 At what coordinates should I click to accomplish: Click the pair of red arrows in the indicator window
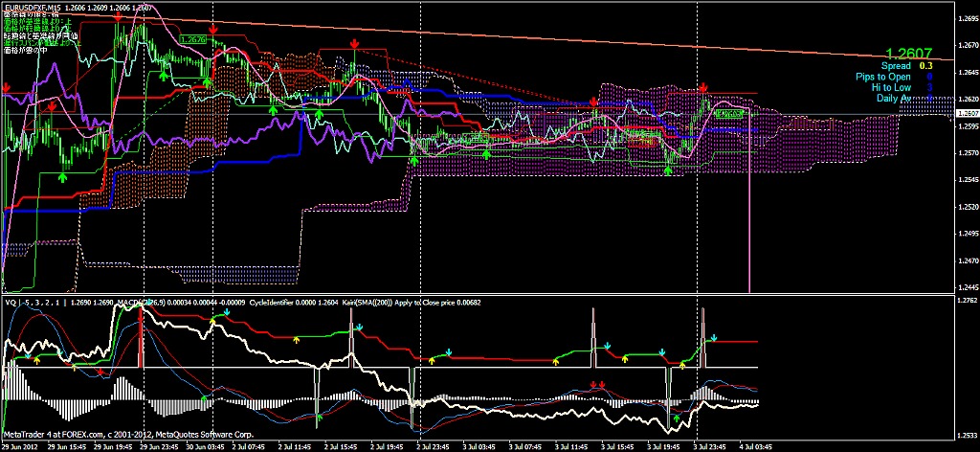(598, 386)
